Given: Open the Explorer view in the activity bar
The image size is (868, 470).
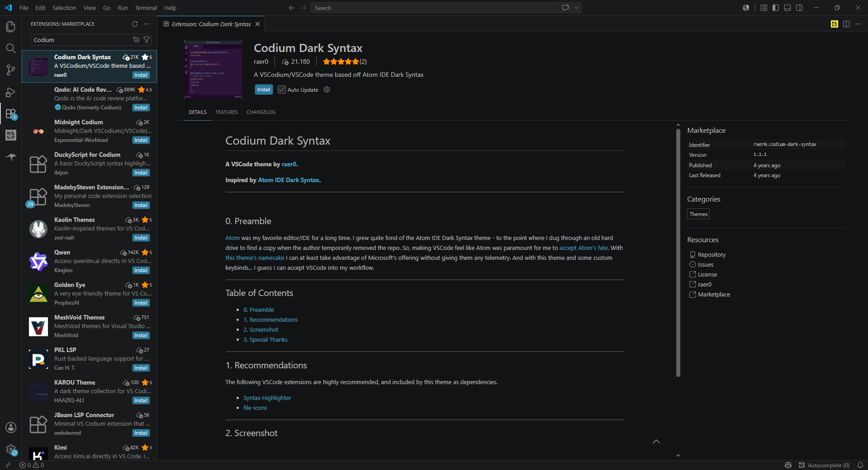Looking at the screenshot, I should click(x=11, y=27).
